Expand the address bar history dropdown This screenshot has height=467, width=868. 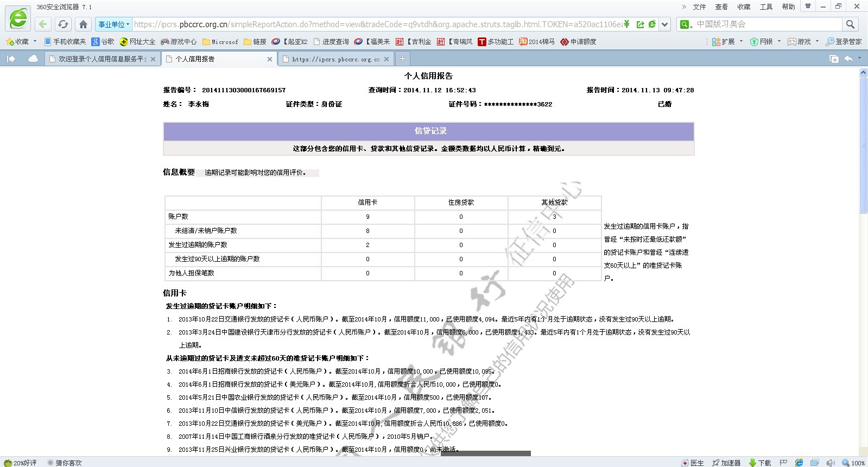tap(666, 24)
